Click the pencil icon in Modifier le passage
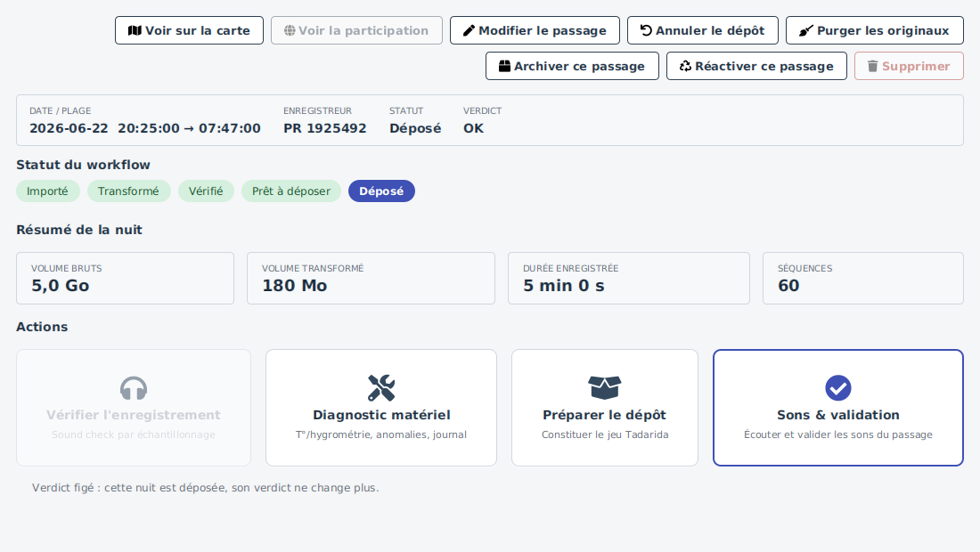This screenshot has height=552, width=980. 469,30
